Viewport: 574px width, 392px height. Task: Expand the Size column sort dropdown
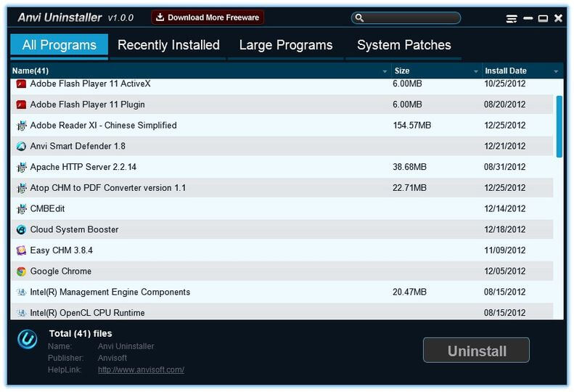[476, 71]
